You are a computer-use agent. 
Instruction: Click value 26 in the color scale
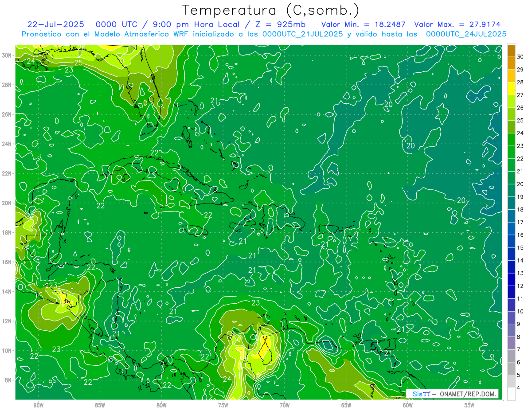(520, 108)
